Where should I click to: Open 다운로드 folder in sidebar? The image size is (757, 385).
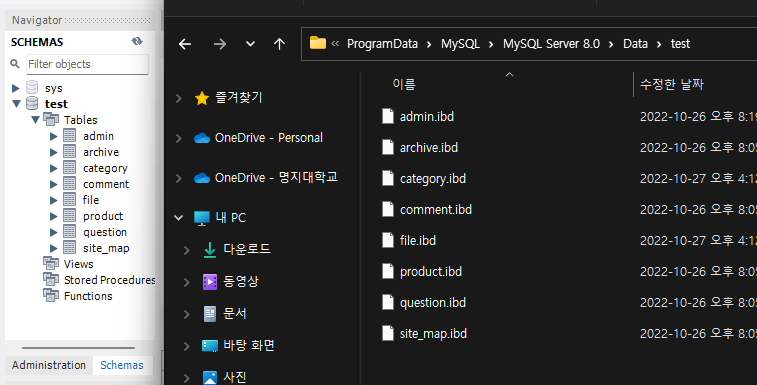click(x=247, y=249)
